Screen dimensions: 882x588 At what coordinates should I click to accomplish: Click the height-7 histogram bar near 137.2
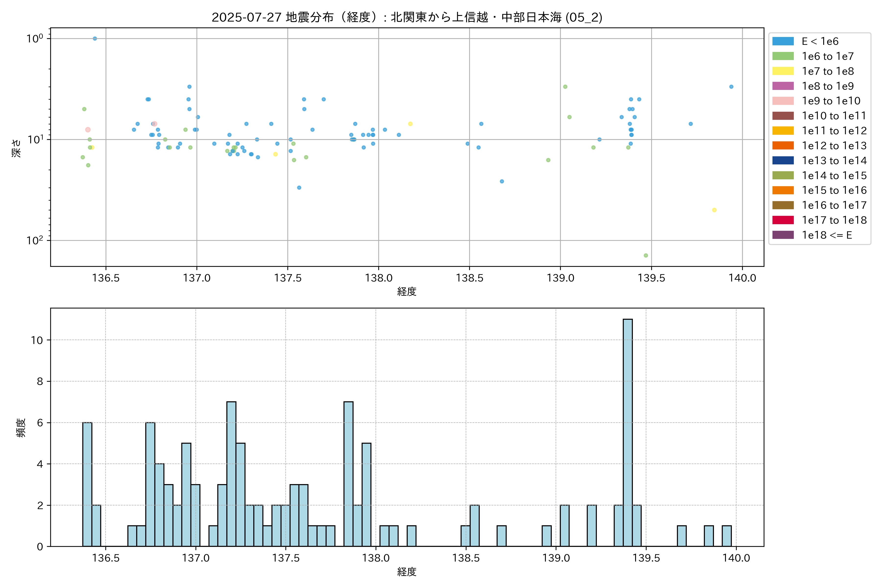click(x=231, y=474)
